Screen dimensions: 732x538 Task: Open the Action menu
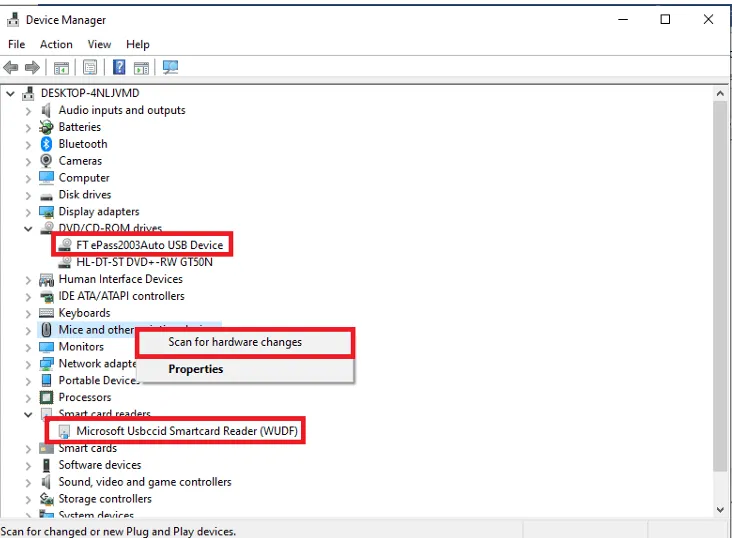pyautogui.click(x=56, y=44)
